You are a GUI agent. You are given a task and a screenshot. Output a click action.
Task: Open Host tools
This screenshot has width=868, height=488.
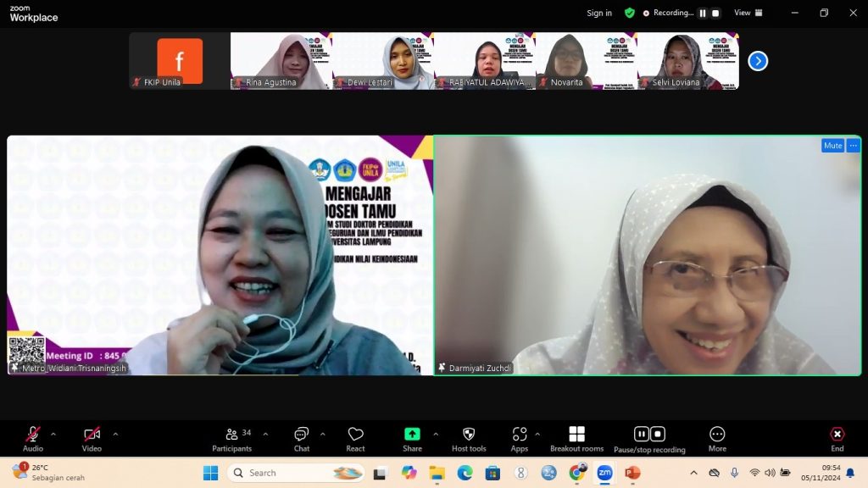click(469, 439)
